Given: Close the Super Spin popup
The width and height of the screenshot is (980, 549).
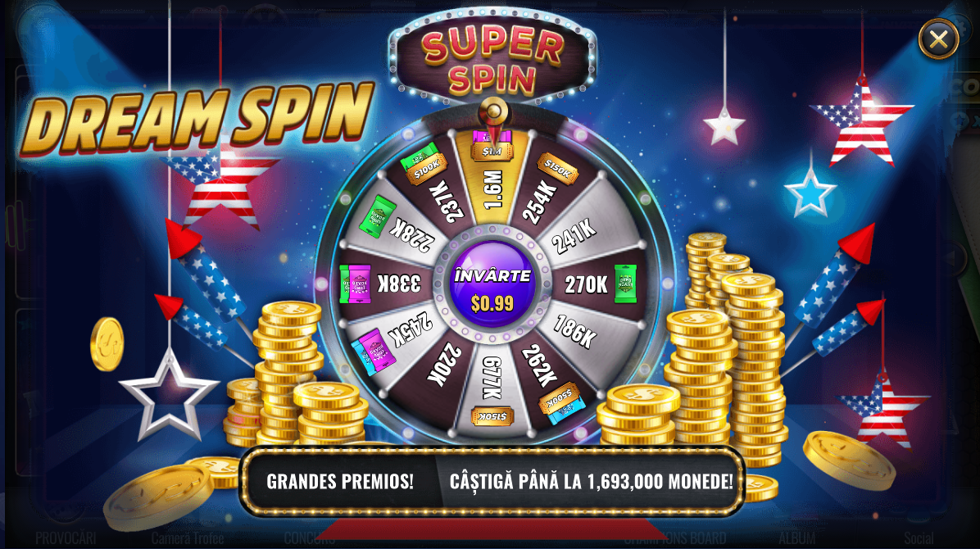Looking at the screenshot, I should click(x=938, y=39).
